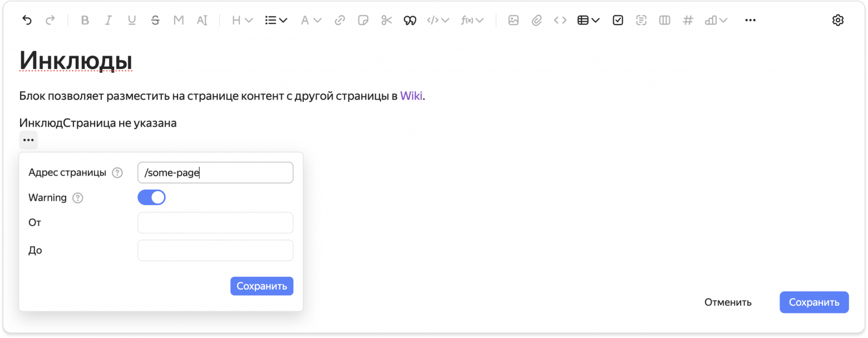Insert an image using the toolbar
This screenshot has height=338, width=868.
click(513, 20)
